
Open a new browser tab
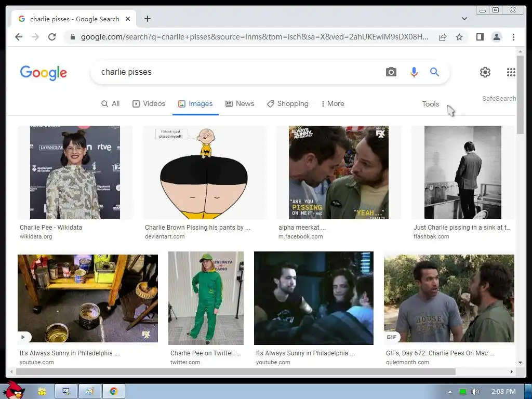147,19
